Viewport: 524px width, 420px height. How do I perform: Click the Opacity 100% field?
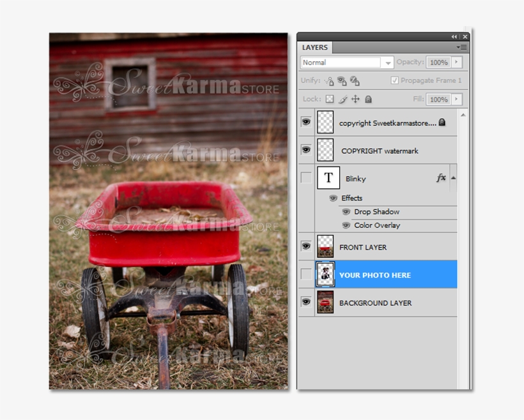438,63
